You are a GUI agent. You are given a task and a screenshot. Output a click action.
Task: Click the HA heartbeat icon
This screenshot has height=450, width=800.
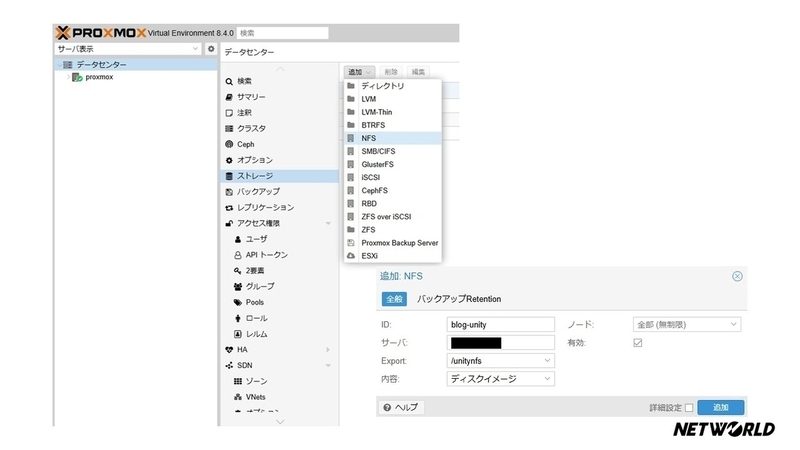click(229, 350)
